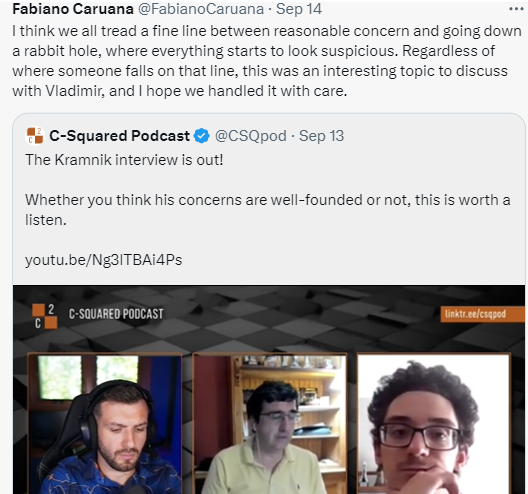Screen dimensions: 528x494
Task: Open the Sep 13 quoted tweet timestamp
Action: click(x=321, y=136)
